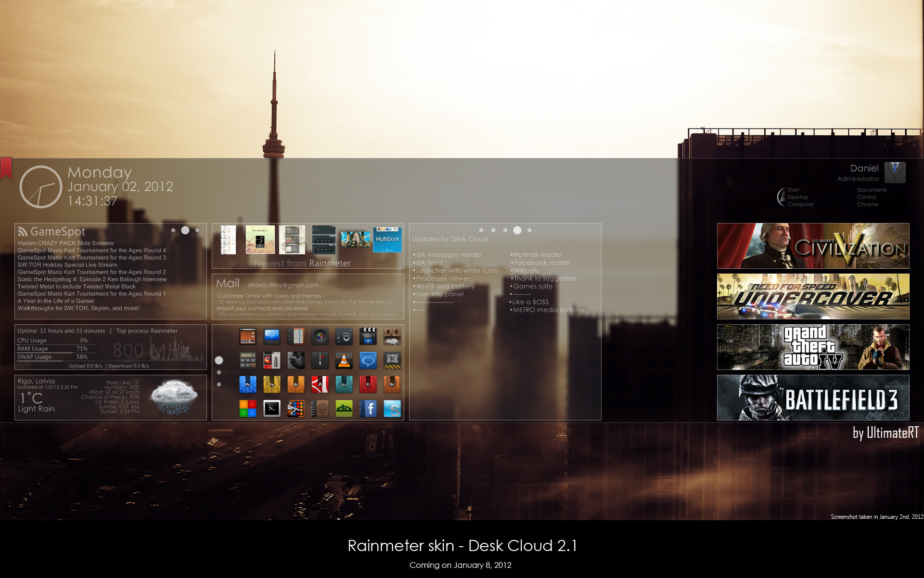
Task: Launch Illustrator from the Ai icon
Action: [296, 384]
